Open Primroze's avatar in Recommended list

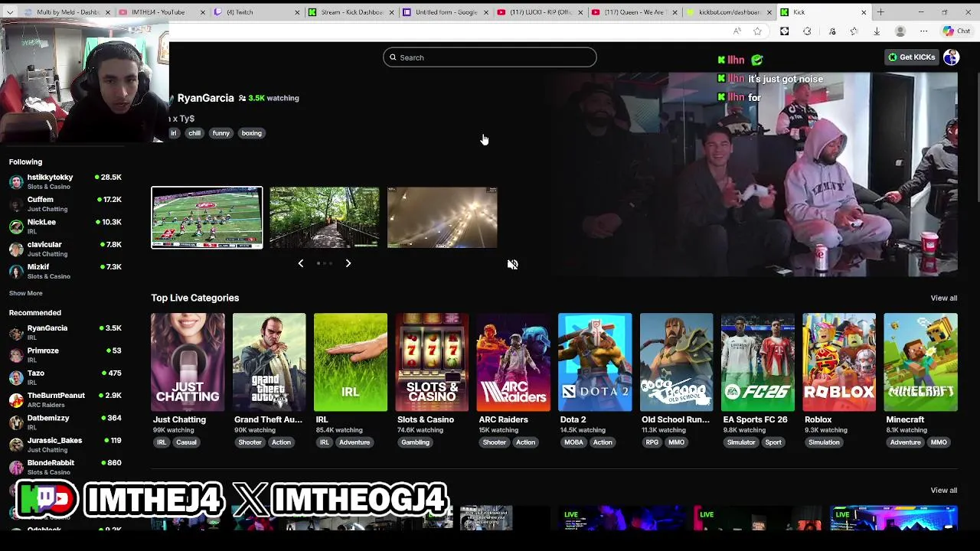pyautogui.click(x=16, y=355)
